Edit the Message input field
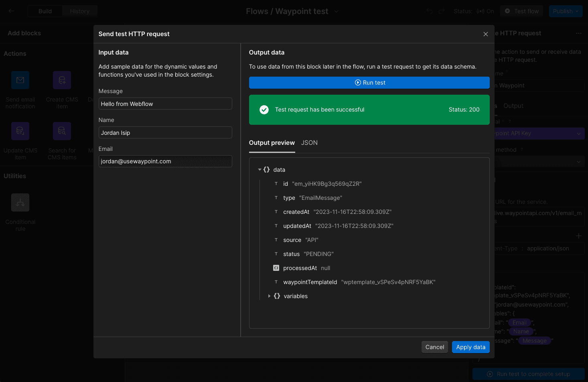The height and width of the screenshot is (382, 588). coord(165,104)
